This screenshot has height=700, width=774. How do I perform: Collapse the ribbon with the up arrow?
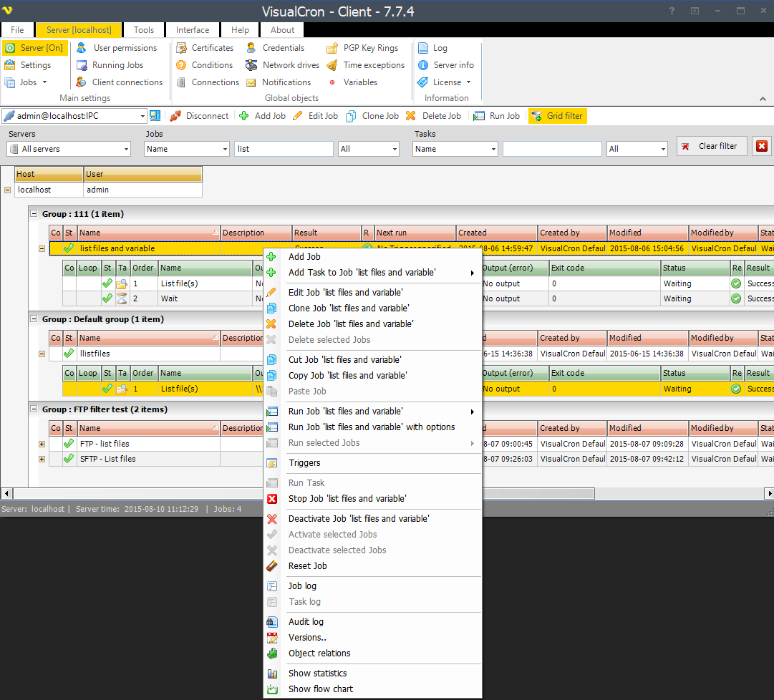(x=763, y=99)
